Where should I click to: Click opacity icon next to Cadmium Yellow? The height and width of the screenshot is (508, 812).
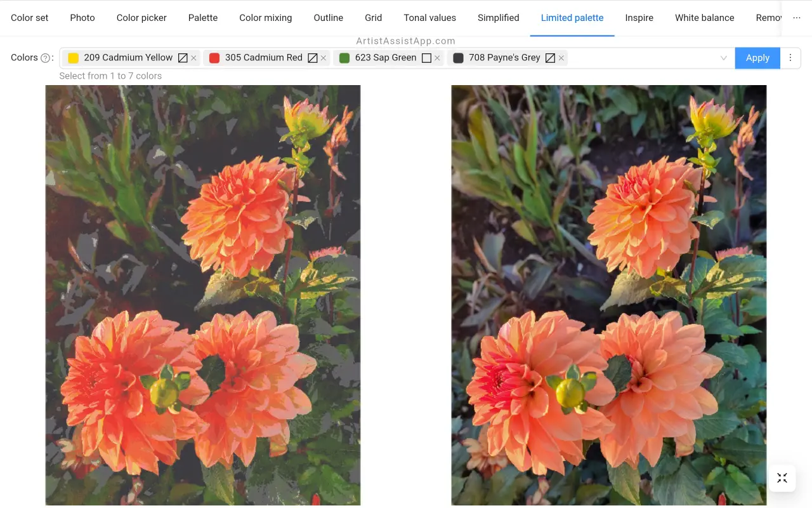[x=183, y=58]
